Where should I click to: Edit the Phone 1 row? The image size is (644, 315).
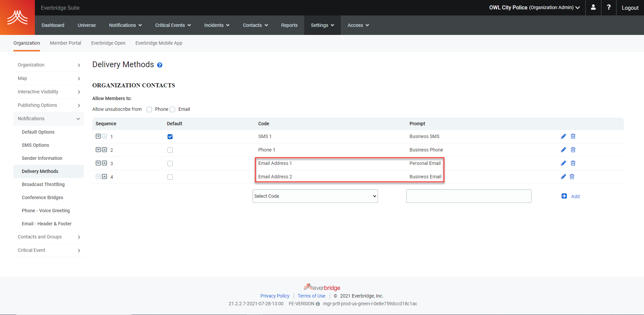[x=563, y=150]
